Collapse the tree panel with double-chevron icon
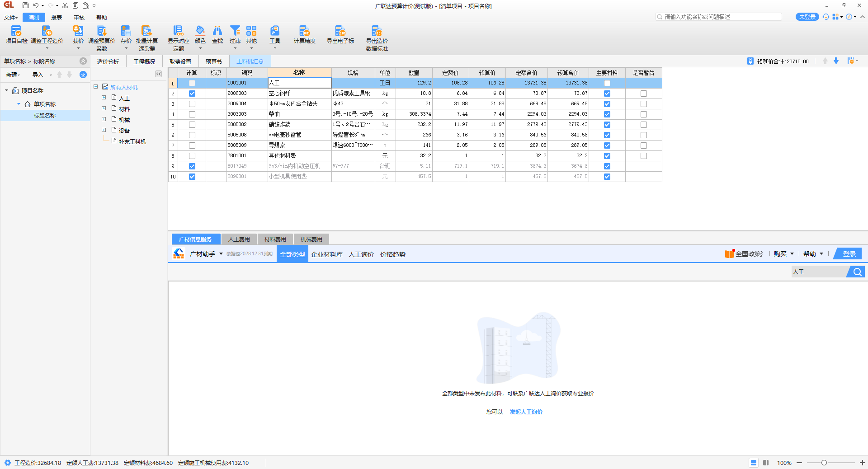The image size is (868, 469). [x=158, y=74]
